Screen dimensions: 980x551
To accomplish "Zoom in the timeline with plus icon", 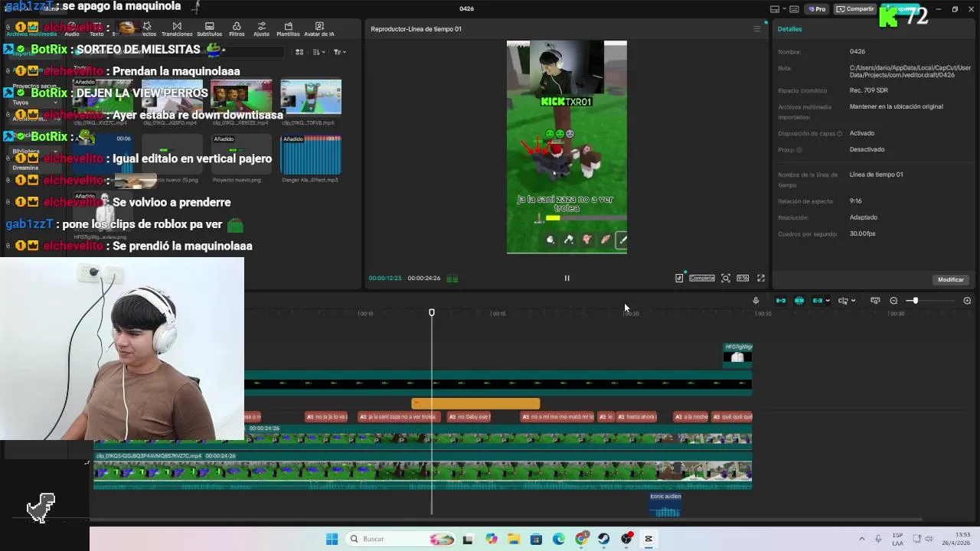I will [967, 301].
